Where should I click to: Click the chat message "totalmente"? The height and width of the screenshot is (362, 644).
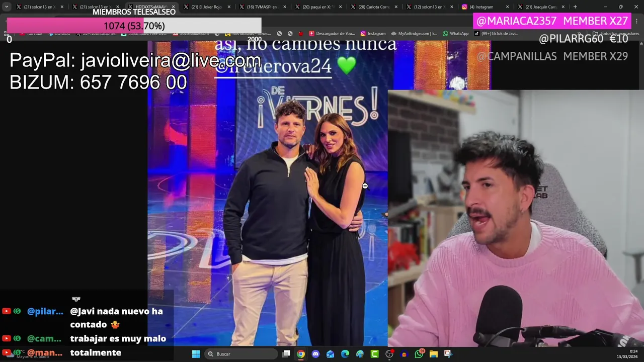click(x=96, y=353)
